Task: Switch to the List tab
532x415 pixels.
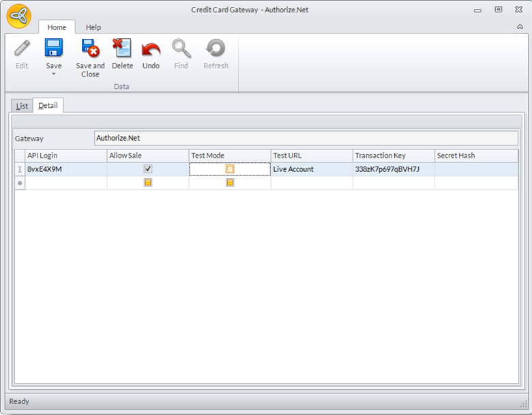Action: click(22, 106)
